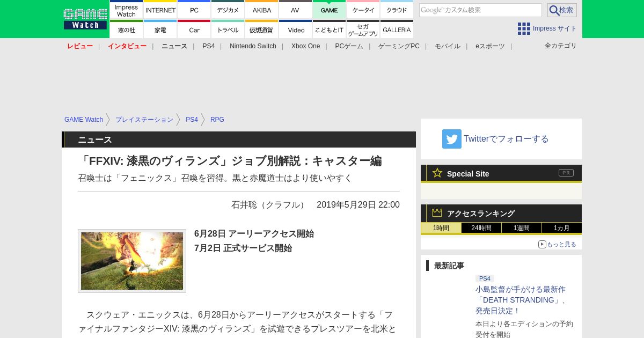Open PS4 category in nav bar
This screenshot has height=338, width=644.
pos(208,46)
